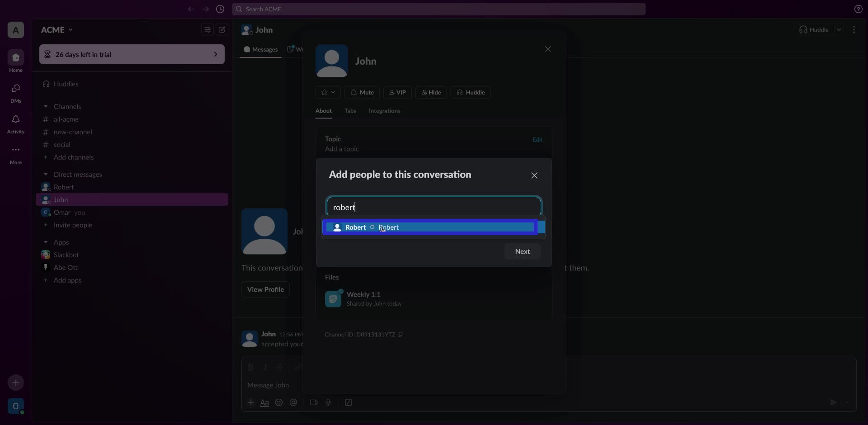868x425 pixels.
Task: Select the mention (@) icon in message composer
Action: pyautogui.click(x=294, y=402)
